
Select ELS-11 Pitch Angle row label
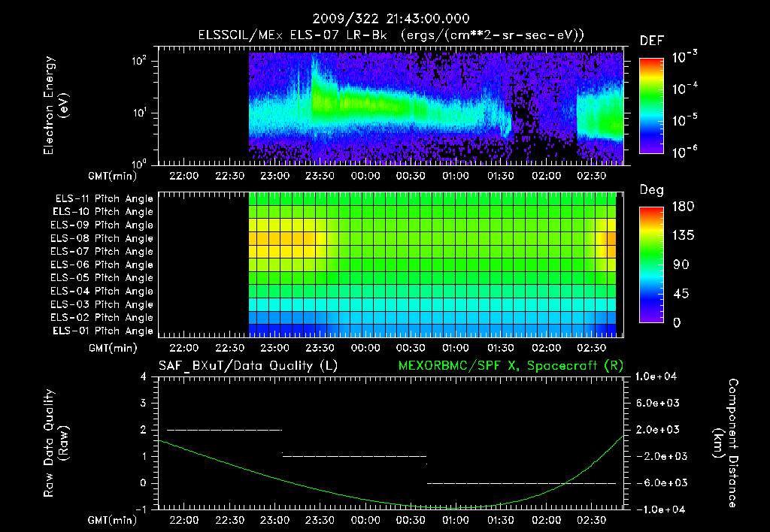coord(104,199)
